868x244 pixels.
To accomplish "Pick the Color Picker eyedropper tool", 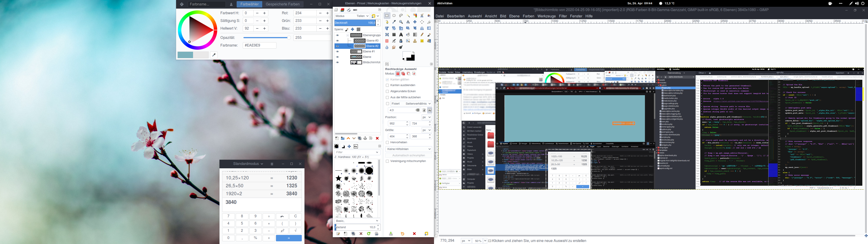I will 394,22.
